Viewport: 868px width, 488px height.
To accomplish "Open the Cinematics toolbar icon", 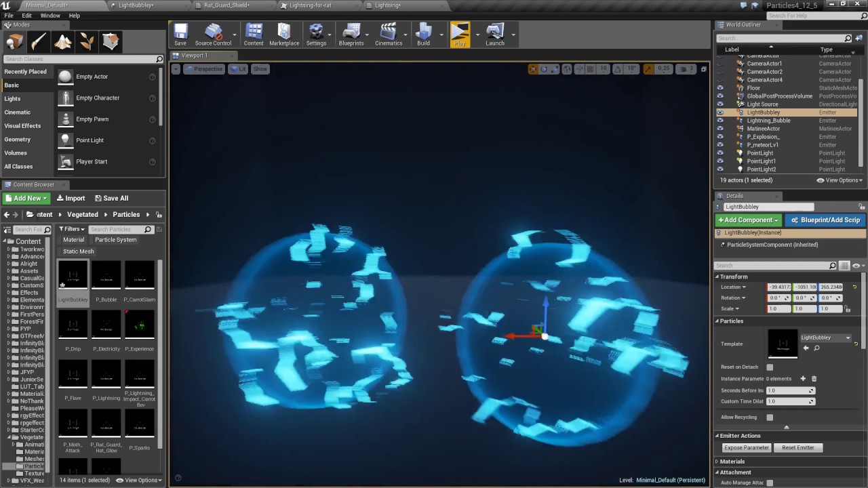I will (x=389, y=35).
